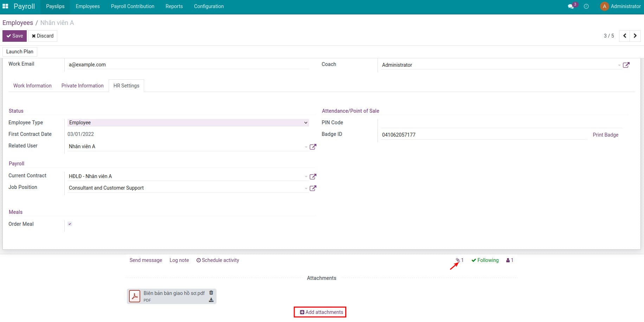This screenshot has width=644, height=322.
Task: Uncheck the Order Meal checkbox
Action: (x=70, y=224)
